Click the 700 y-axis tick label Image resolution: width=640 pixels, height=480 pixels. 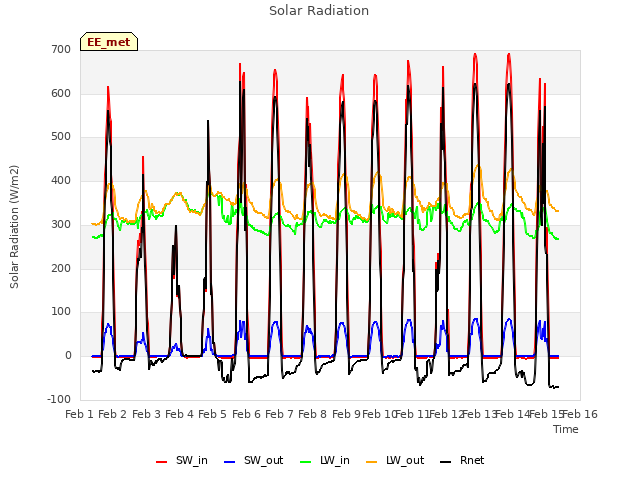(x=61, y=49)
